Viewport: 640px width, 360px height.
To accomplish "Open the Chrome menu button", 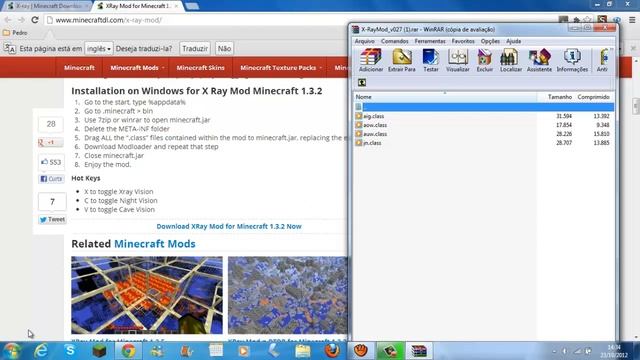I will tap(632, 20).
